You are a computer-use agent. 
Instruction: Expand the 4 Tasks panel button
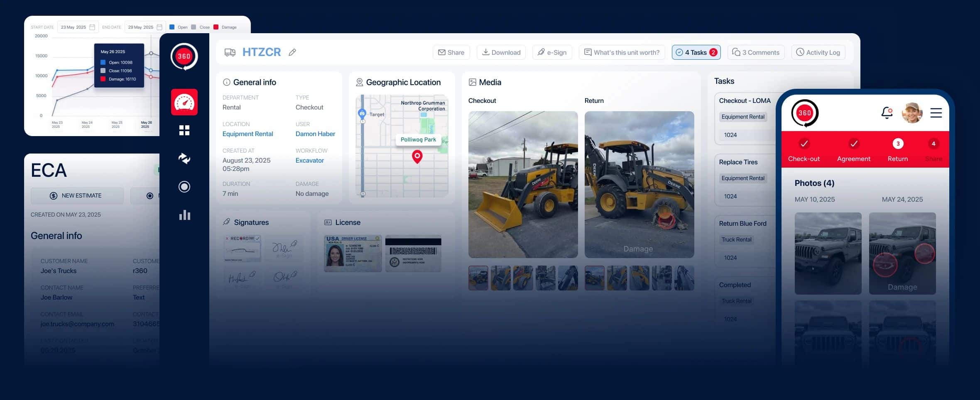coord(696,53)
